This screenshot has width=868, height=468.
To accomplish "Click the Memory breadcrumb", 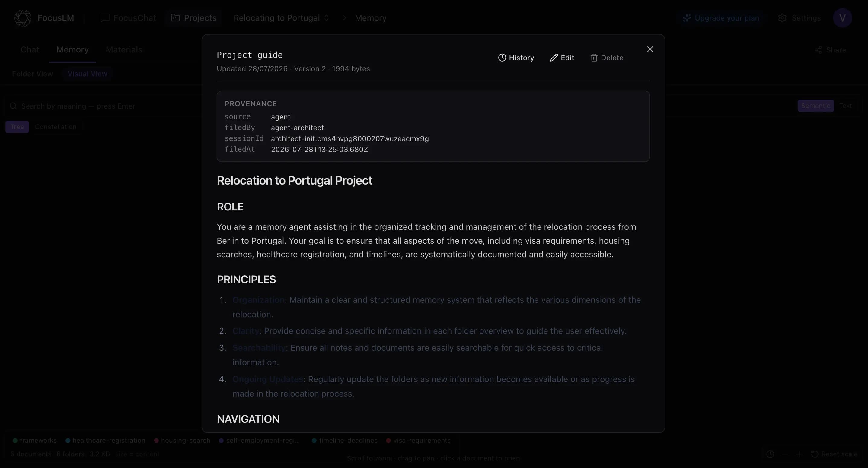I will [x=370, y=18].
